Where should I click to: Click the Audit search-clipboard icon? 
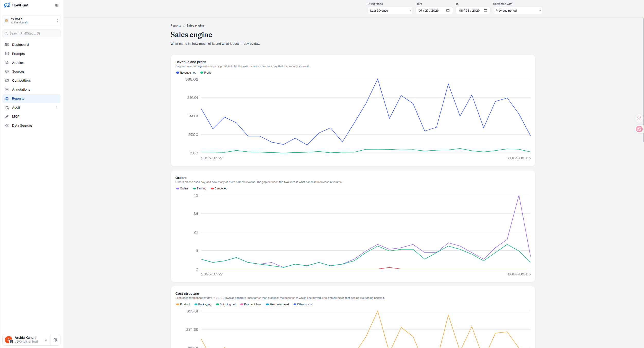pyautogui.click(x=7, y=108)
